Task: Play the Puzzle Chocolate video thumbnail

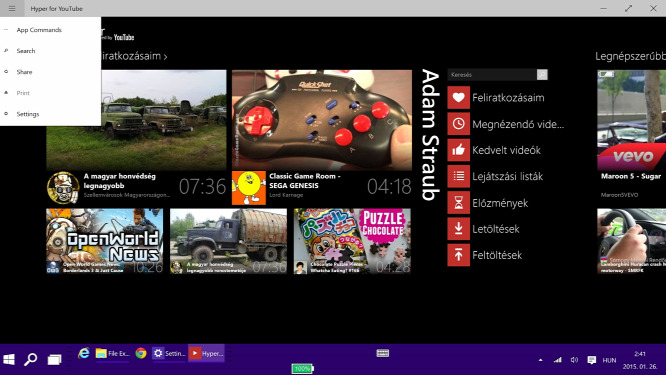Action: coord(352,241)
